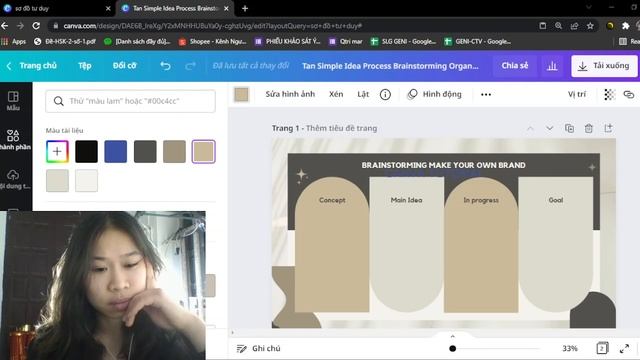
Task: Reload the browser page
Action: pyautogui.click(x=36, y=26)
